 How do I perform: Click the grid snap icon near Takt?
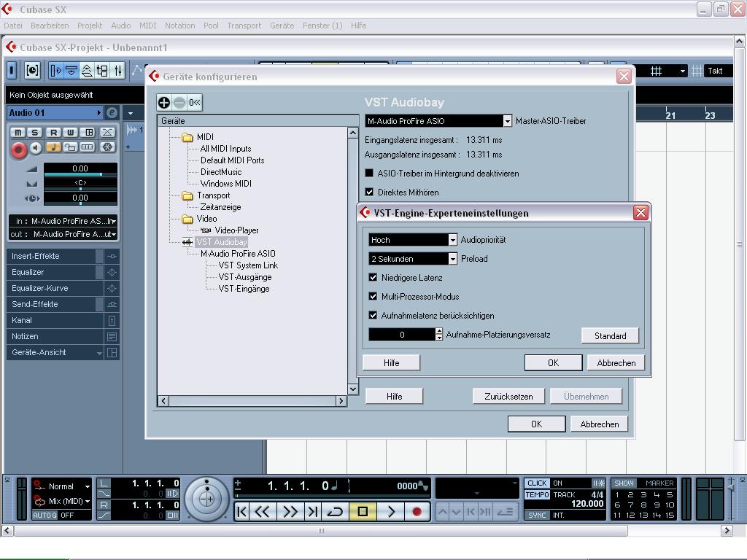click(x=697, y=71)
